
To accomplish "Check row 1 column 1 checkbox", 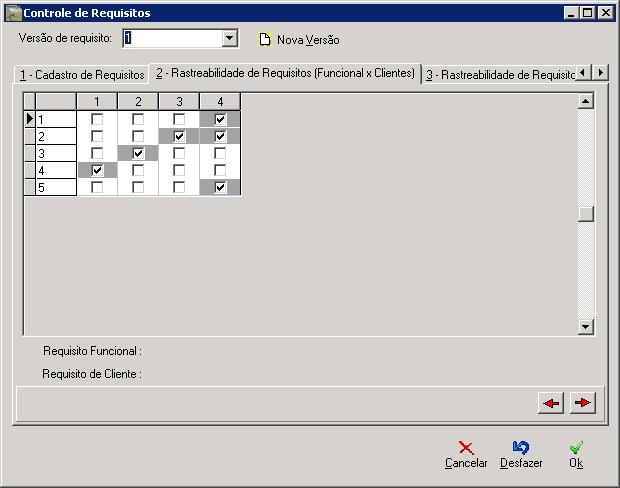I will [x=97, y=119].
